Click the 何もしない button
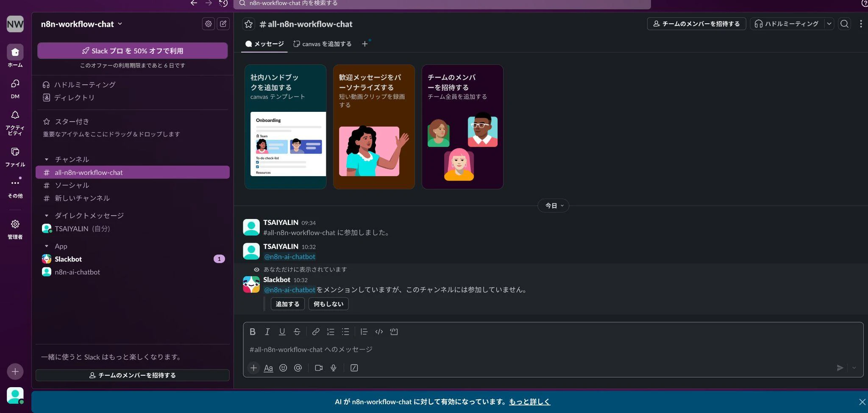Viewport: 868px width, 413px height. (x=328, y=304)
